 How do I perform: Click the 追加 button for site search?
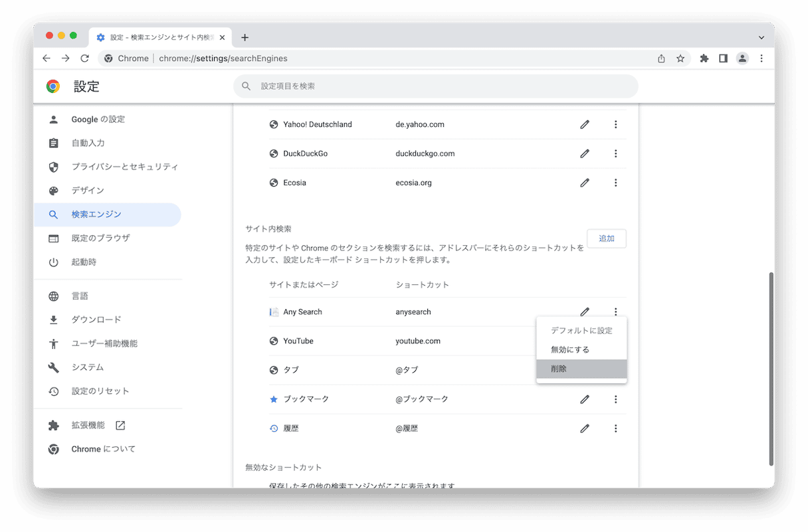click(x=606, y=238)
